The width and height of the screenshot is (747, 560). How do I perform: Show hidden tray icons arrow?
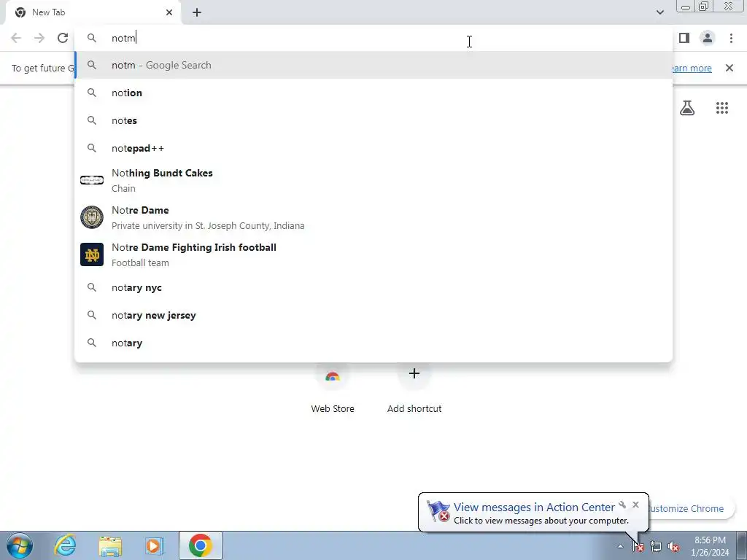click(620, 546)
